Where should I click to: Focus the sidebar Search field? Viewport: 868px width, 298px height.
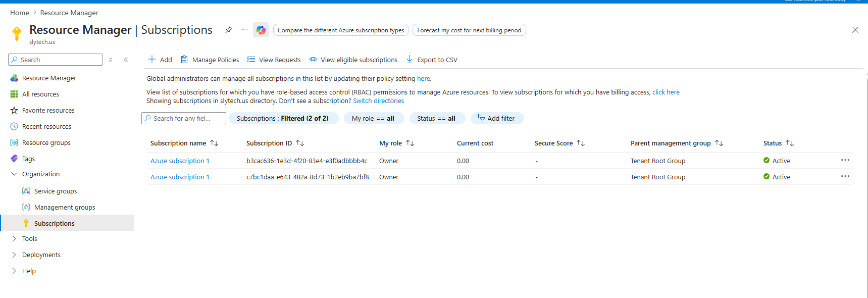(x=56, y=60)
